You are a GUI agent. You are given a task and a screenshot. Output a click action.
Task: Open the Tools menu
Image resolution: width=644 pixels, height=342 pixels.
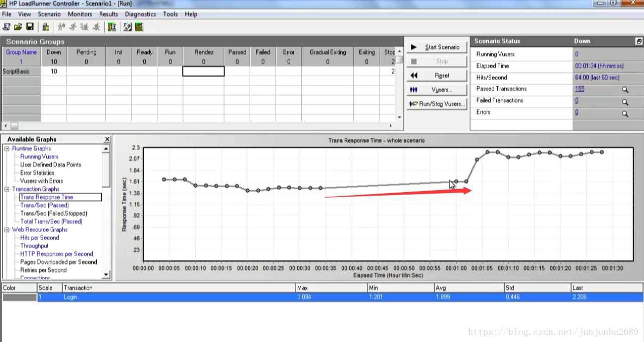(170, 14)
